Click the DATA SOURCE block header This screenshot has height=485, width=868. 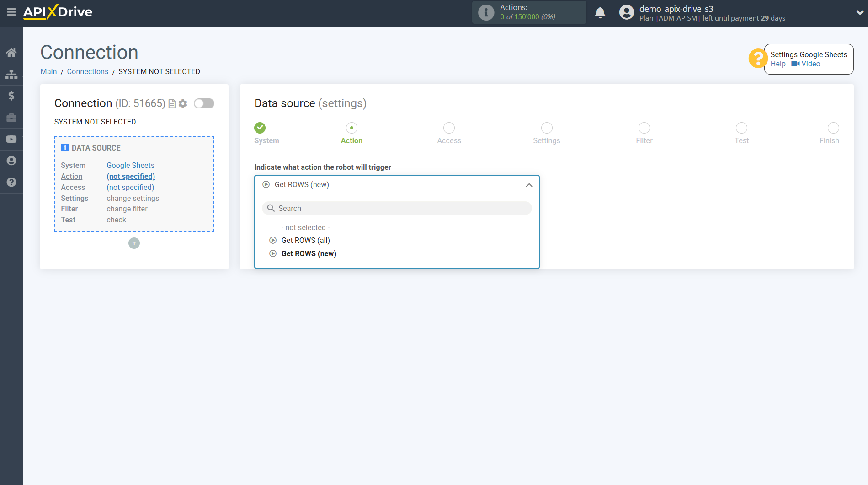point(91,148)
